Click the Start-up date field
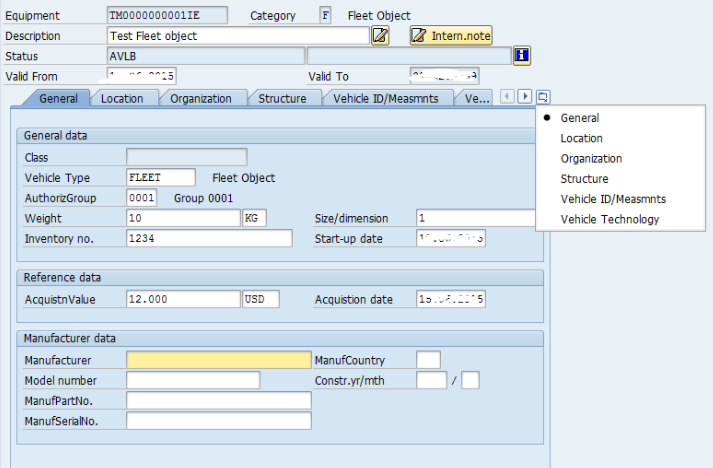 [451, 238]
